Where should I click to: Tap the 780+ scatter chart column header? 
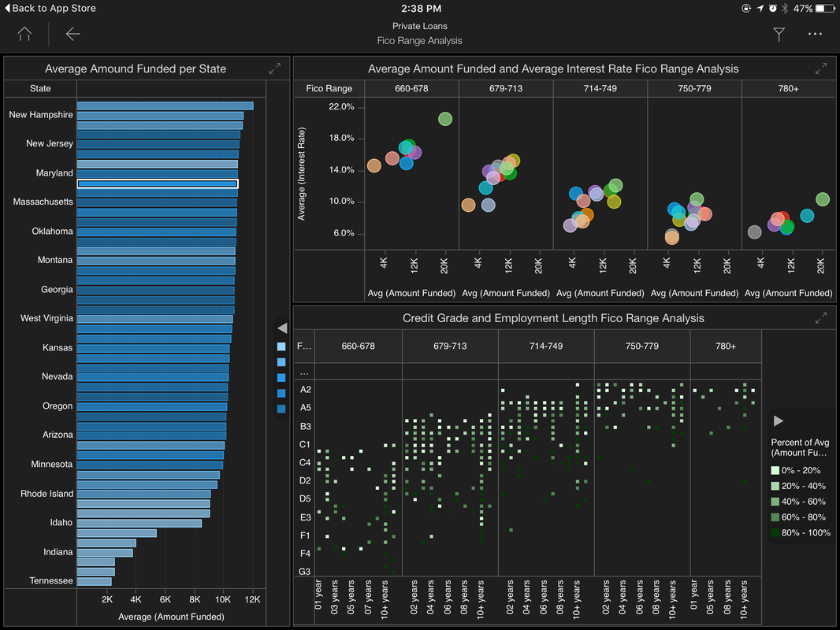click(x=788, y=88)
